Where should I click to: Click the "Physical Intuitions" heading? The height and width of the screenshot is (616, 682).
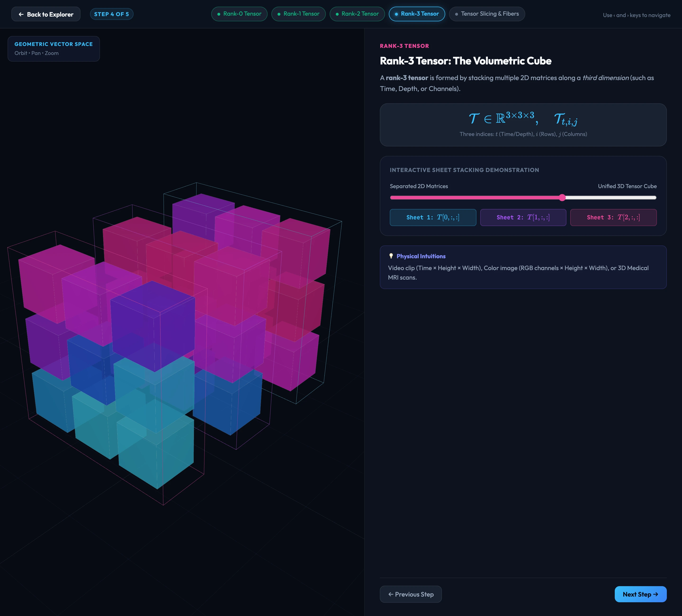(x=421, y=256)
